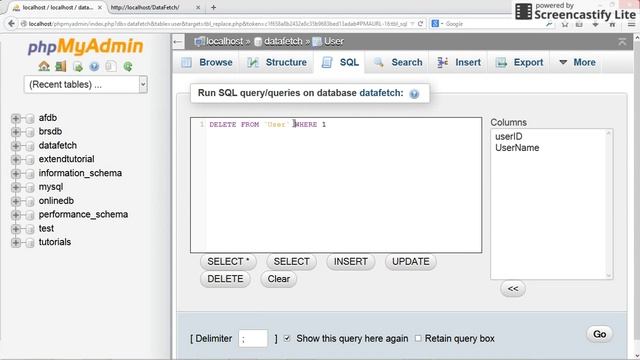Click the INSERT query button
This screenshot has width=640, height=360.
tap(351, 262)
